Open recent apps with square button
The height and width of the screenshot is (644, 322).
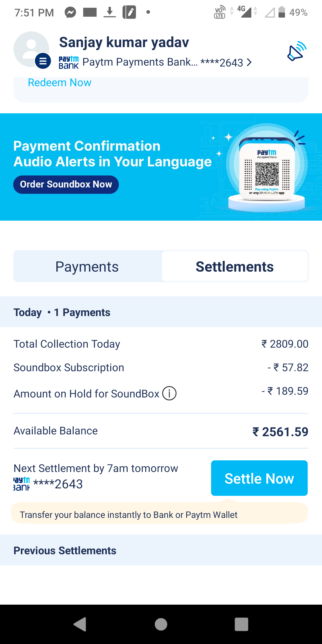point(241,624)
